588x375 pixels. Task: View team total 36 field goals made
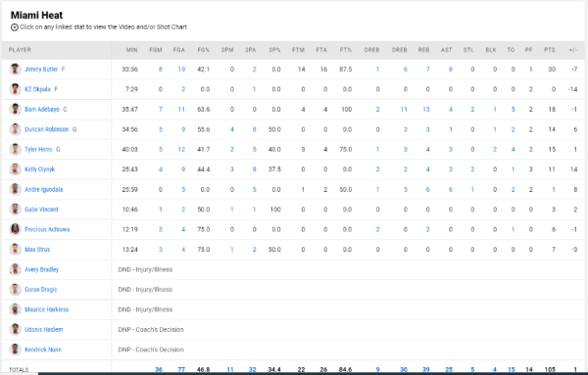(159, 370)
